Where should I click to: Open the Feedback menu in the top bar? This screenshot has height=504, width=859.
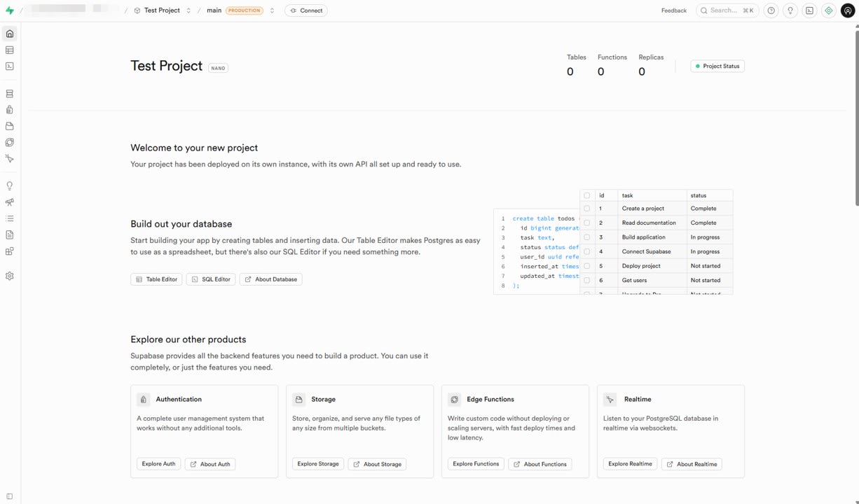(673, 10)
